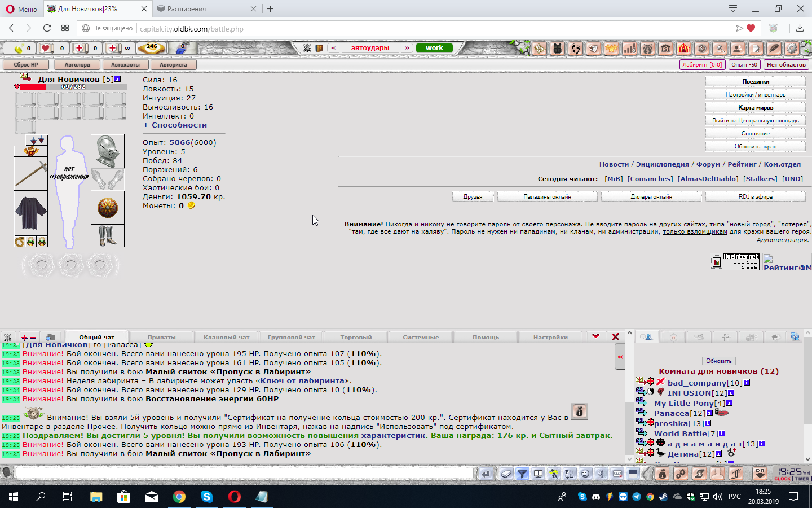Click the EXIT icon in bottom bar

tap(760, 473)
